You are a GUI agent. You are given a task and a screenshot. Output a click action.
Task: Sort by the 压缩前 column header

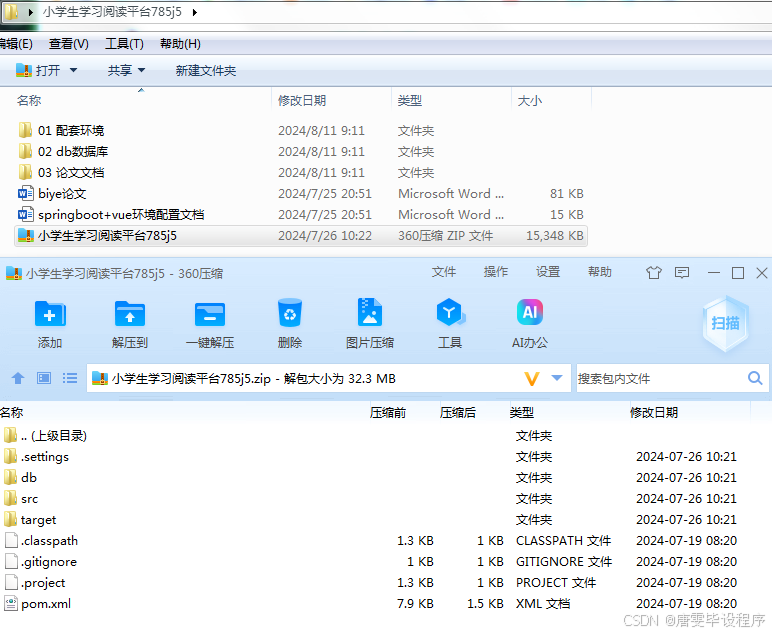pyautogui.click(x=388, y=412)
